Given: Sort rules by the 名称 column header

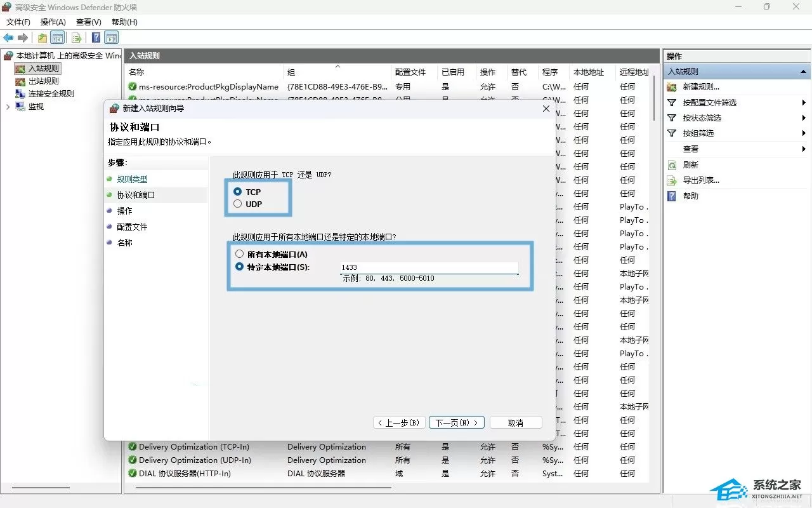Looking at the screenshot, I should pyautogui.click(x=204, y=72).
